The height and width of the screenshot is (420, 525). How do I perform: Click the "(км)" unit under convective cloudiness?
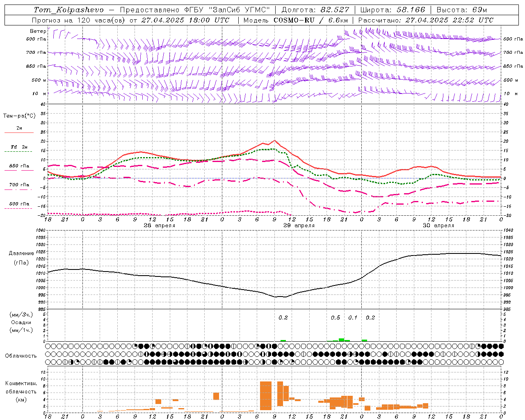(21, 399)
